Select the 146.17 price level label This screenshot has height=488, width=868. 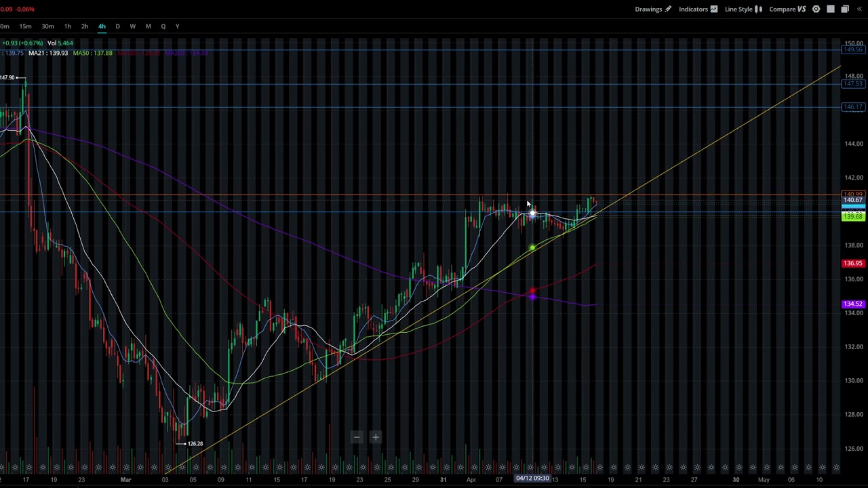(x=853, y=106)
